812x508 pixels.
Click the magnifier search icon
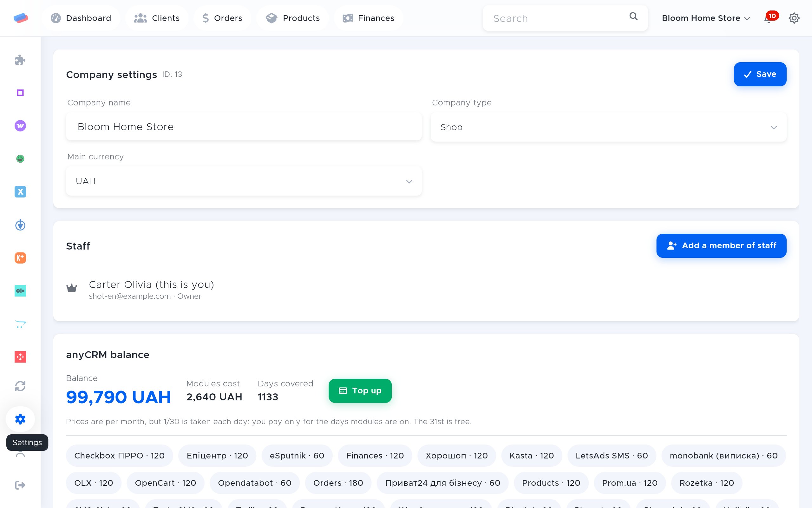(633, 17)
